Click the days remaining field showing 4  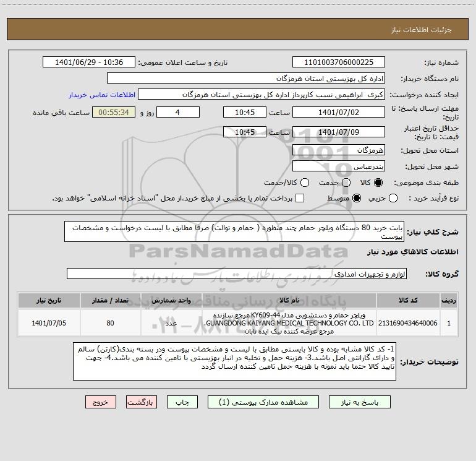click(178, 112)
